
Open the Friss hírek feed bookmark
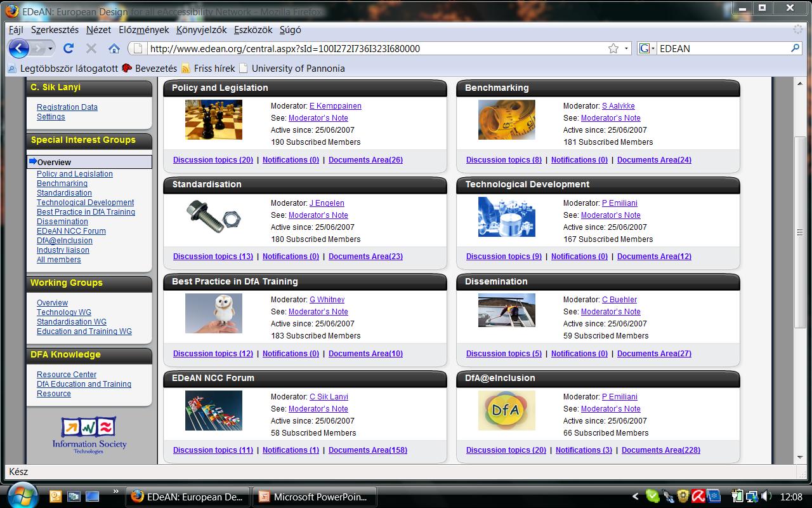[208, 69]
